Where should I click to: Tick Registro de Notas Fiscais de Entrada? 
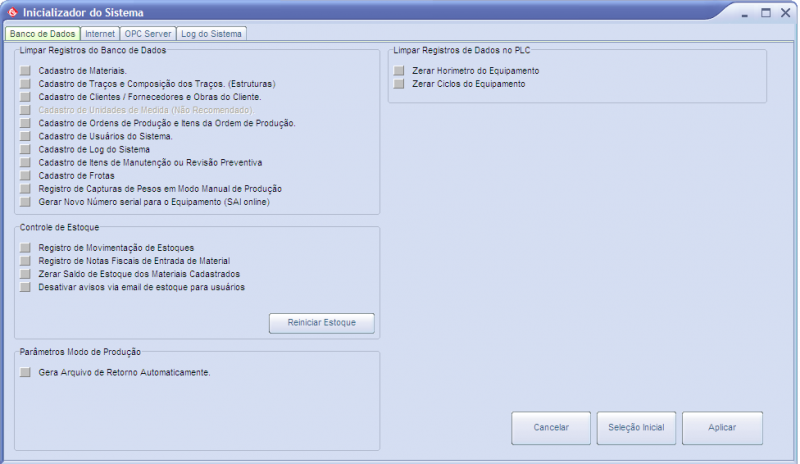[x=26, y=261]
